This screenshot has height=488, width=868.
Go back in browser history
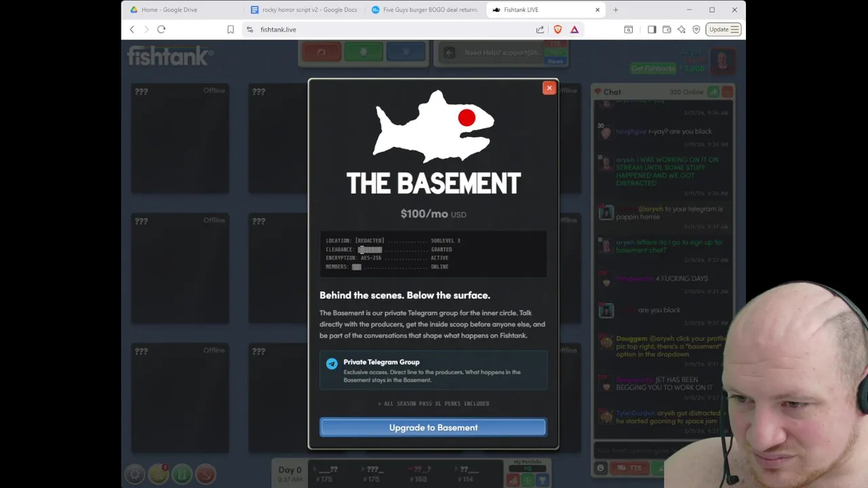(x=132, y=29)
